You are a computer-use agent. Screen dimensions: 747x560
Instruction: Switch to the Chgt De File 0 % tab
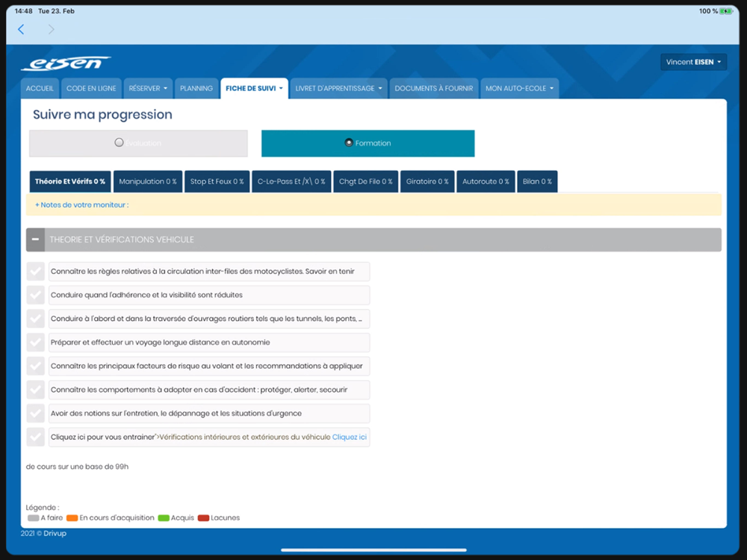365,181
